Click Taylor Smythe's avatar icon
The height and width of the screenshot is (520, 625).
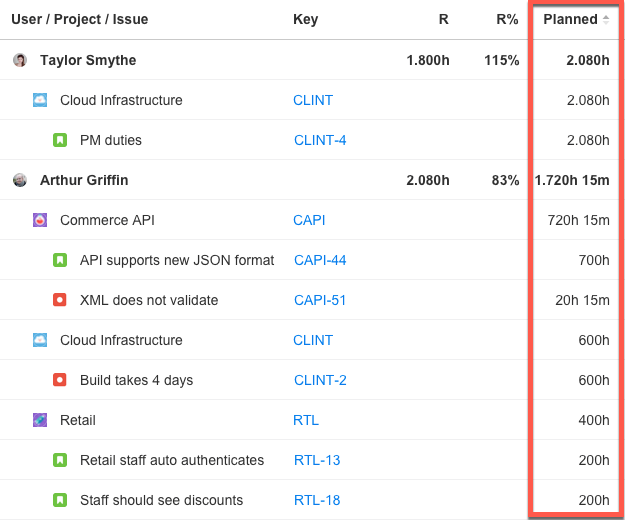(20, 60)
